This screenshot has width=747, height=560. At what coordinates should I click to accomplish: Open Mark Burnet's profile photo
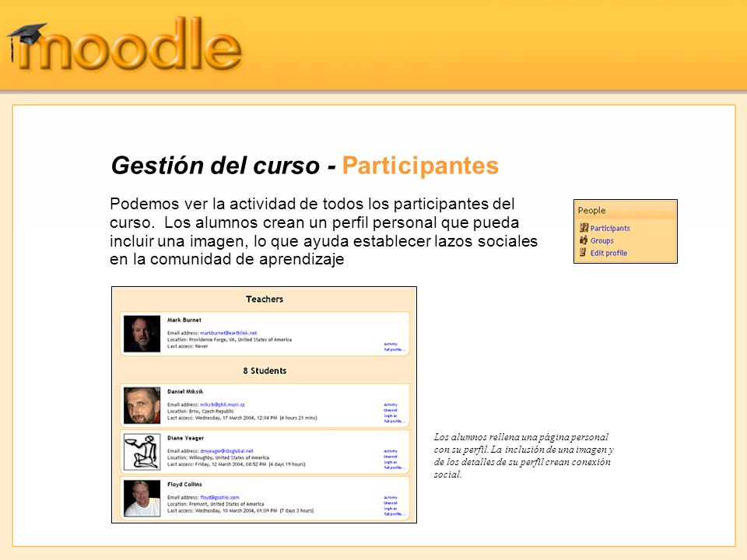142,334
